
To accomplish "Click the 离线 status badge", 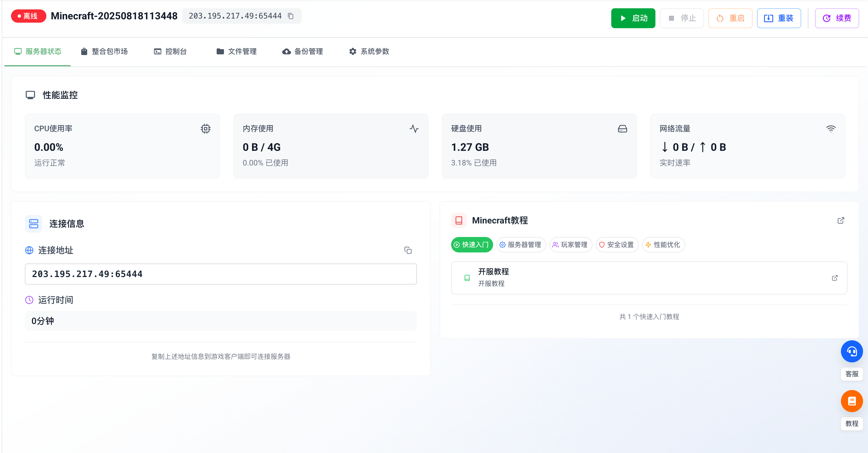I will click(x=28, y=16).
